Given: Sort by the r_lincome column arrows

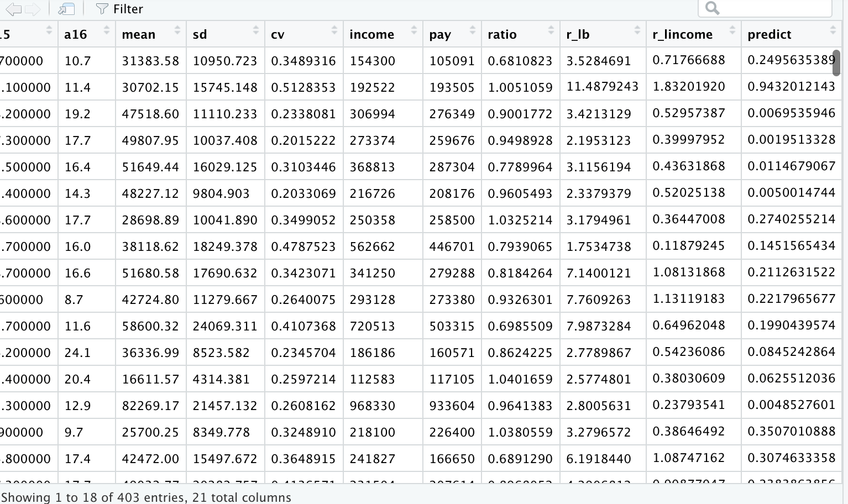Looking at the screenshot, I should [x=732, y=30].
